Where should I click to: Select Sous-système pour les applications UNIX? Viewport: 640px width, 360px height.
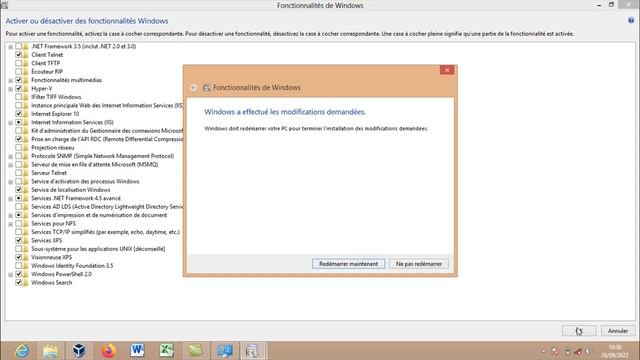pos(98,249)
